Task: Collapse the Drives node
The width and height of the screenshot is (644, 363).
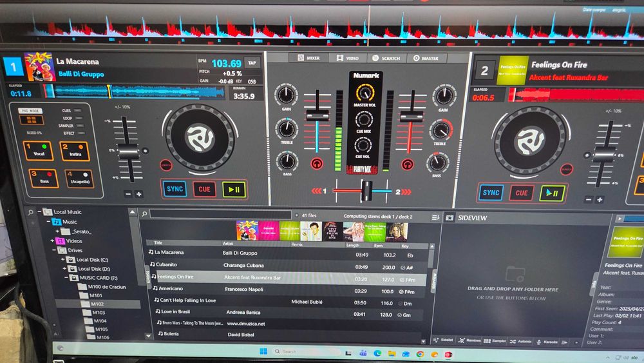Action: point(54,250)
